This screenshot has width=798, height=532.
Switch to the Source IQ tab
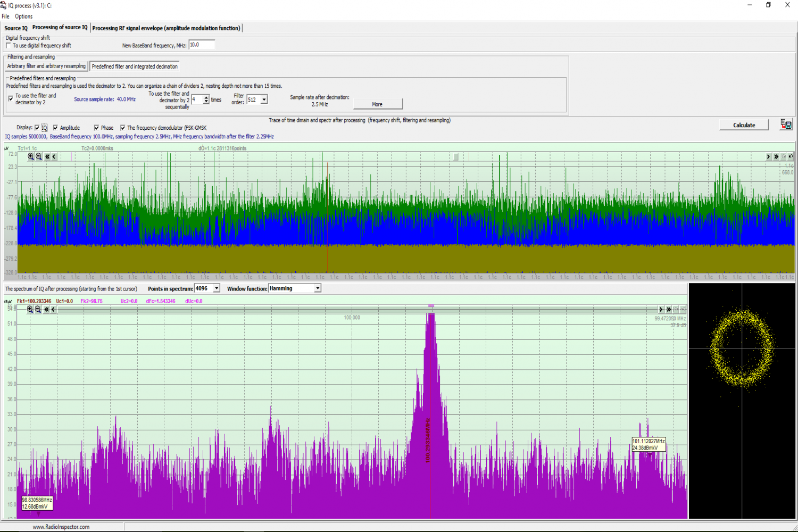16,28
